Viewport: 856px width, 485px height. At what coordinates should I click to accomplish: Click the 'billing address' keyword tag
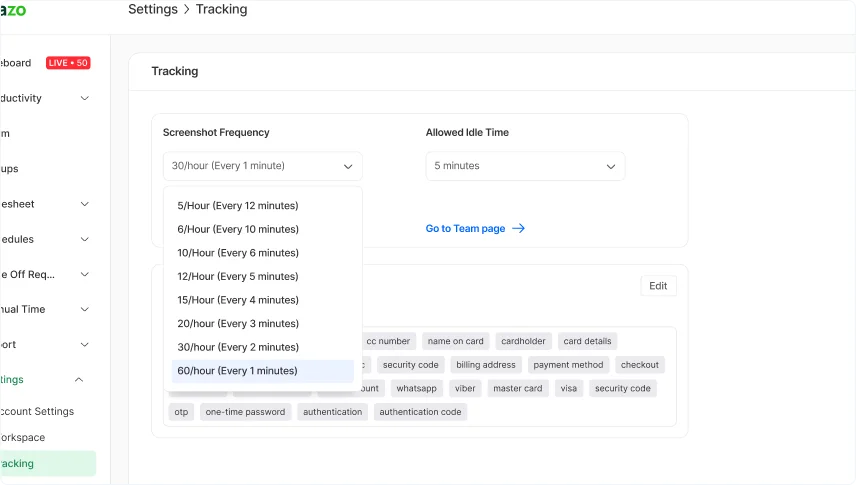click(486, 365)
